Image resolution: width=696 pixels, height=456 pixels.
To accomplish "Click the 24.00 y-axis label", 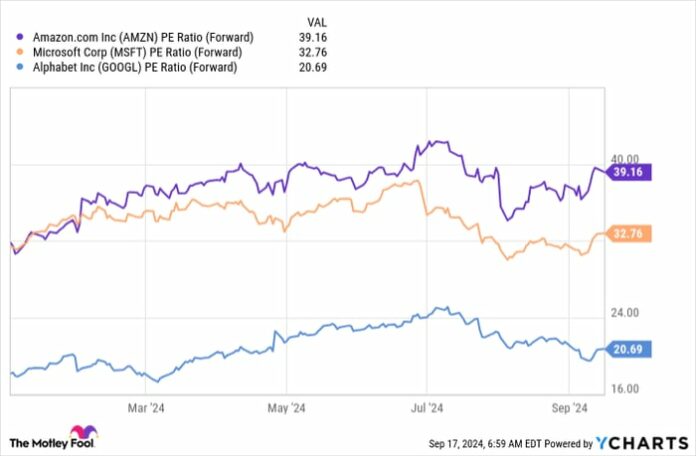I will coord(627,313).
